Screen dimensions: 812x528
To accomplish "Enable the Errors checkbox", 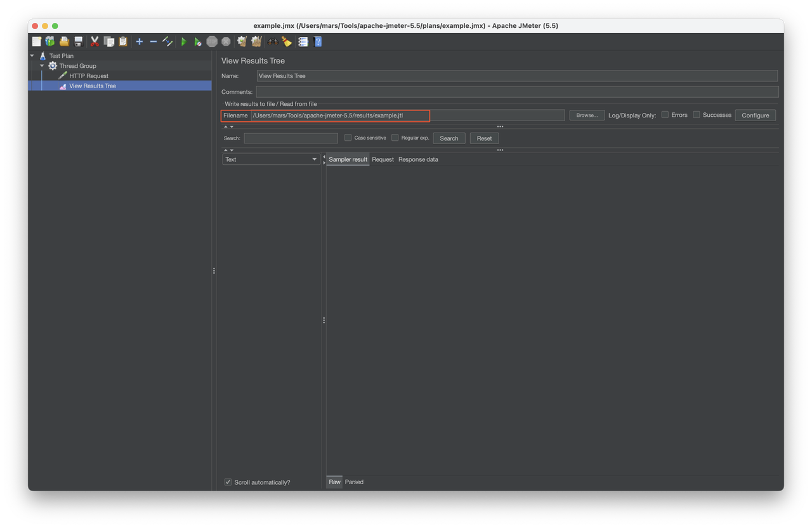I will [x=665, y=115].
